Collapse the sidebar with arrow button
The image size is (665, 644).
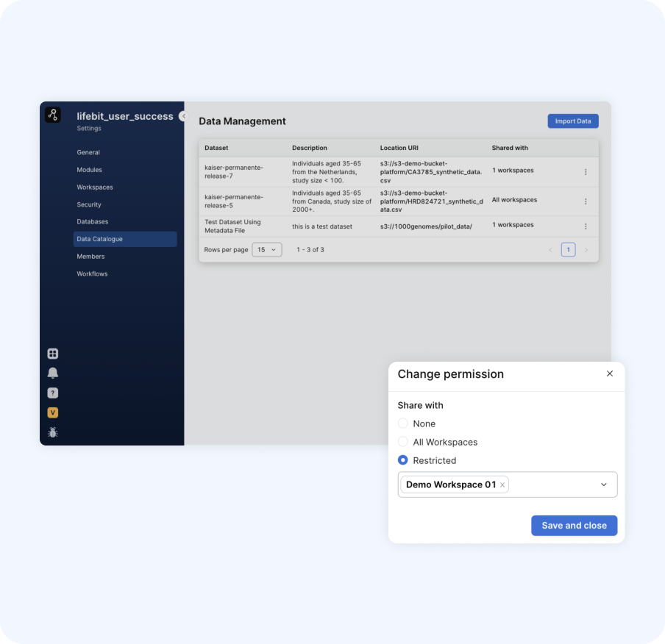pos(184,116)
